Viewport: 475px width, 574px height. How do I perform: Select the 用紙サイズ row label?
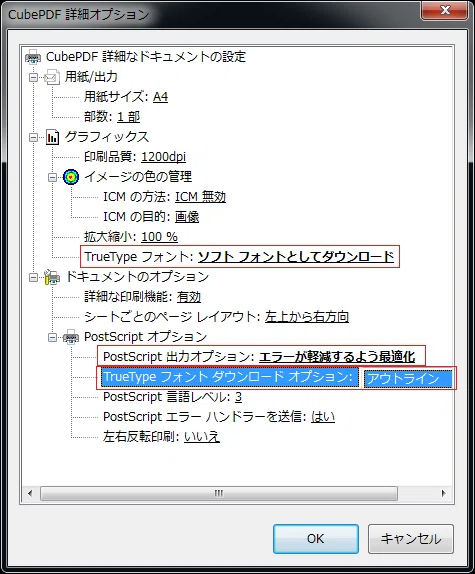coord(116,97)
